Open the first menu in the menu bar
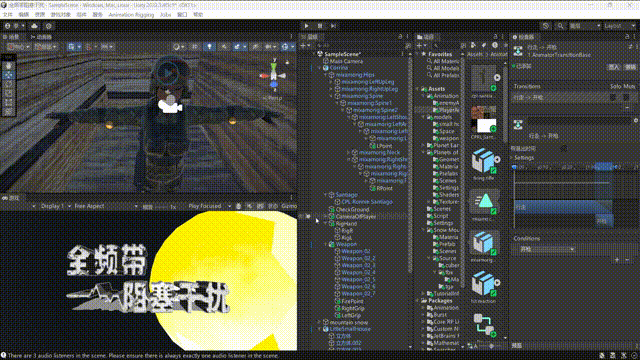The width and height of the screenshot is (640, 360). 7,15
